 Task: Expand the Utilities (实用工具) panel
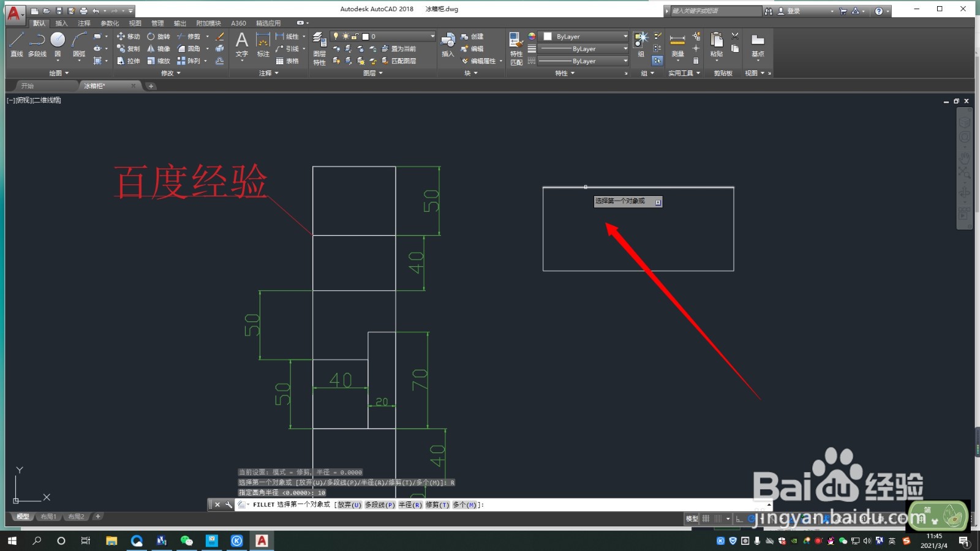tap(684, 73)
